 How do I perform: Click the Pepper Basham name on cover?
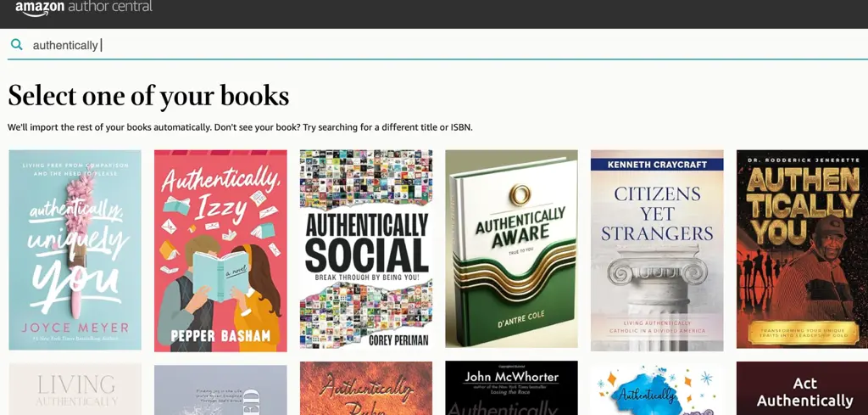(x=220, y=335)
